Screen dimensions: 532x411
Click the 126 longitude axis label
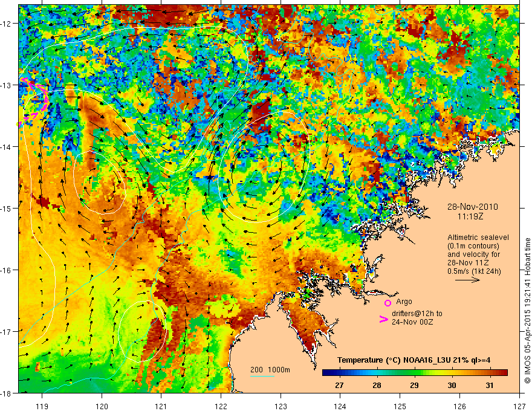459,406
